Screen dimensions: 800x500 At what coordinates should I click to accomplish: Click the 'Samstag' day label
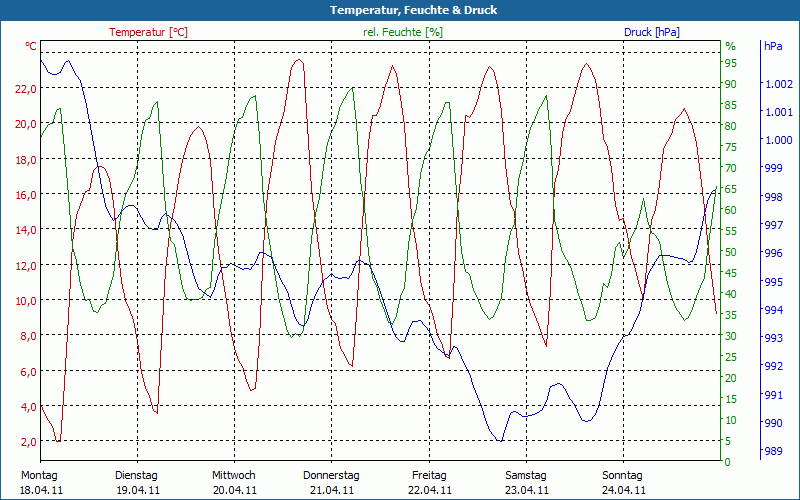[526, 476]
